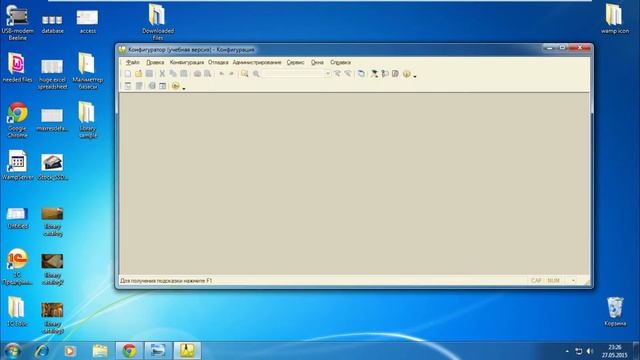Image resolution: width=640 pixels, height=360 pixels.
Task: Click the Undo arrow toolbar icon
Action: [222, 74]
